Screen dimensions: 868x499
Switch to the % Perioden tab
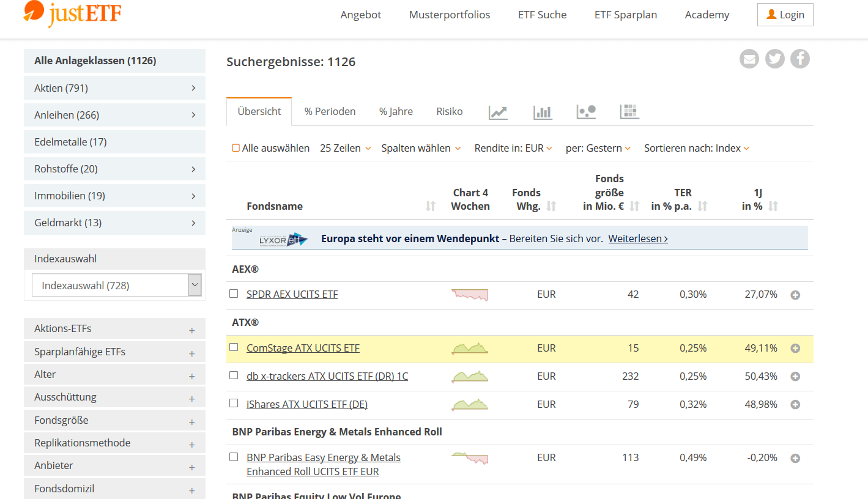[x=330, y=111]
